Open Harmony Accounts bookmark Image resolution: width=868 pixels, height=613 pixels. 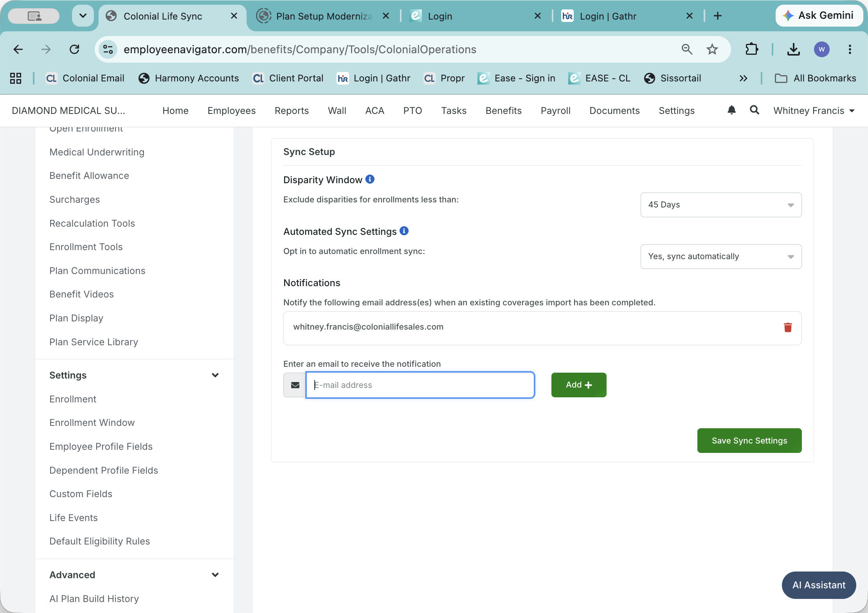[189, 78]
